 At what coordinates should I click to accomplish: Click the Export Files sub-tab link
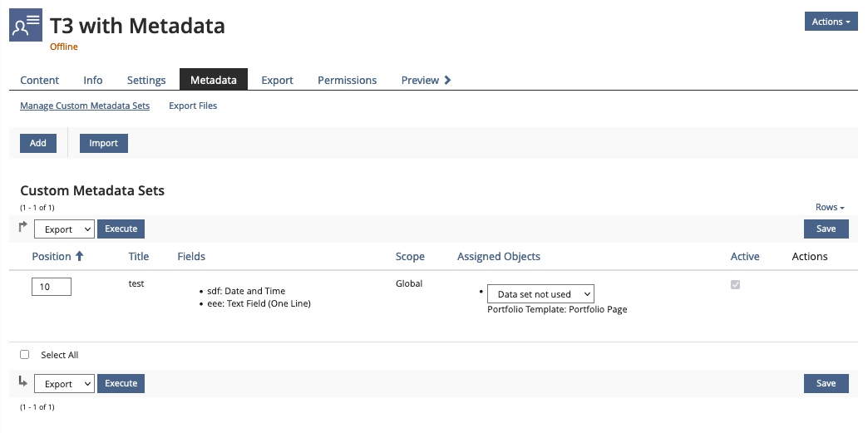193,106
